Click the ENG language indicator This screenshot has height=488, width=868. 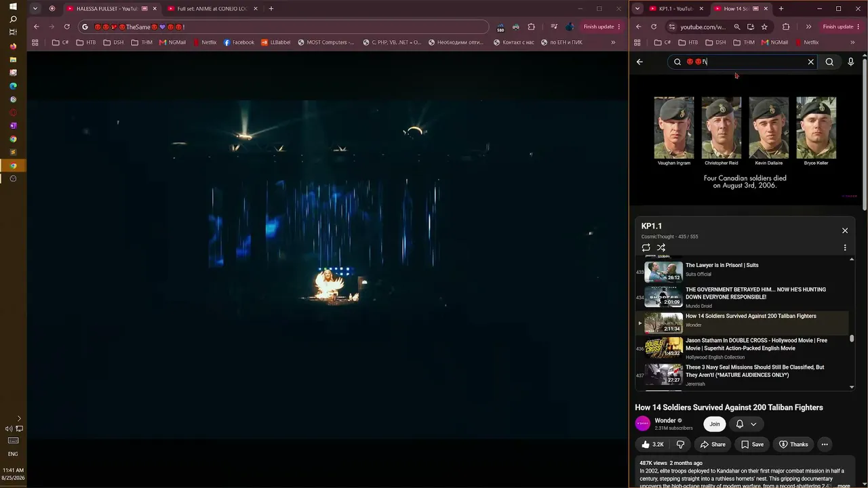13,454
